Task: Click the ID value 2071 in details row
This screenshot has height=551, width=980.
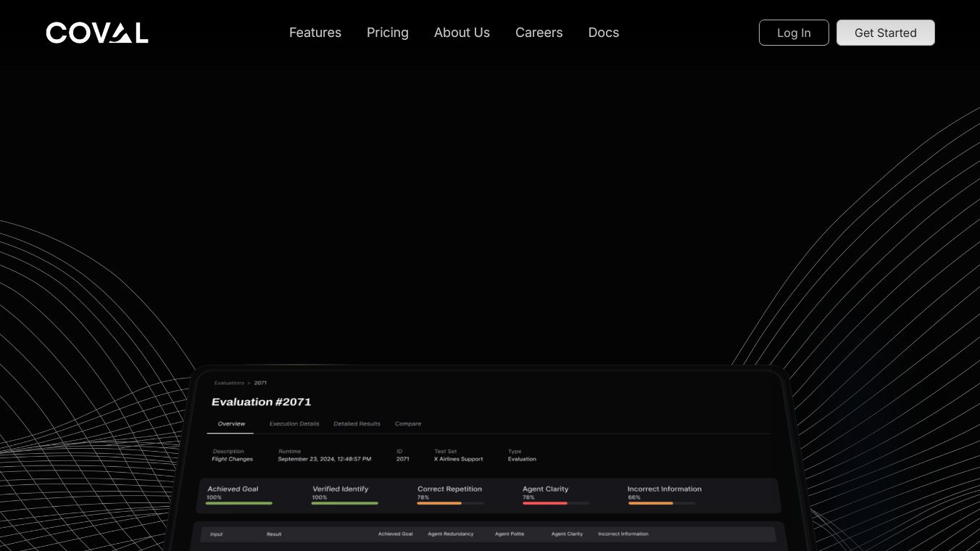Action: [403, 459]
